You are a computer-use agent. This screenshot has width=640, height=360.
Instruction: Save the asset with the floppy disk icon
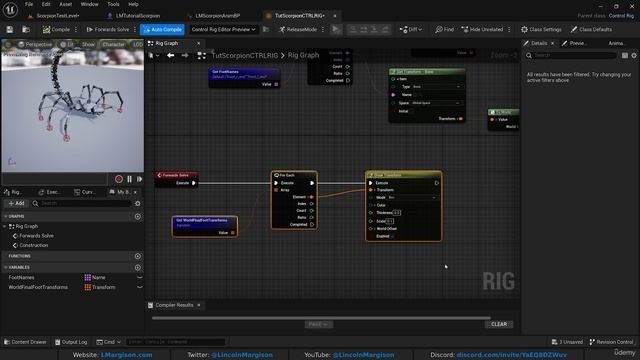(10, 29)
